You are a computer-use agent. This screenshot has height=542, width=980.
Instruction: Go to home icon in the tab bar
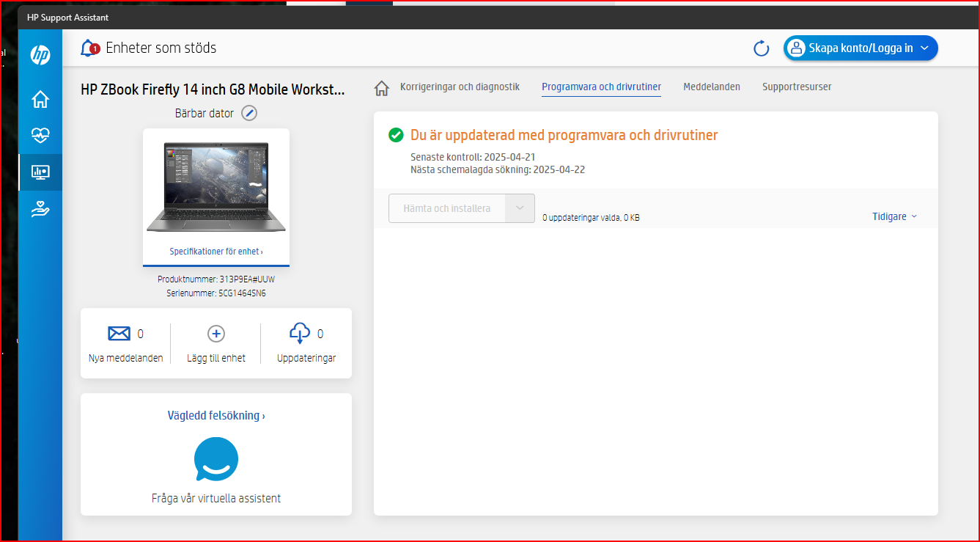(381, 88)
